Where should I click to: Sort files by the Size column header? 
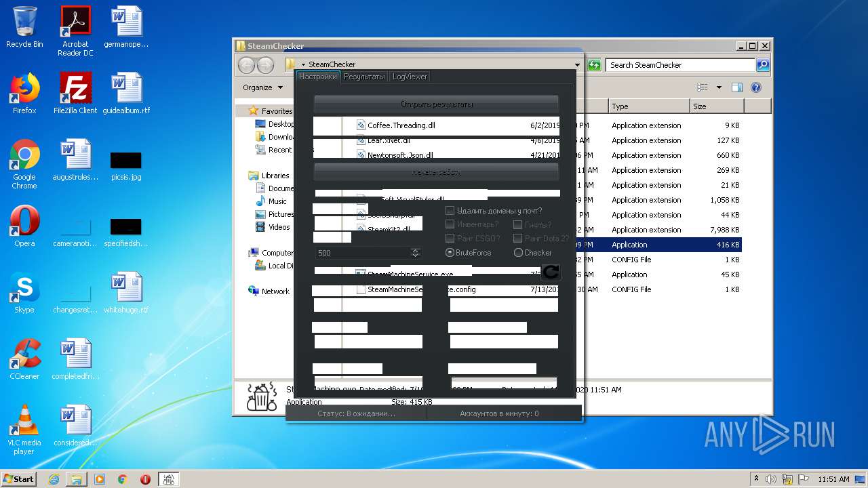717,106
